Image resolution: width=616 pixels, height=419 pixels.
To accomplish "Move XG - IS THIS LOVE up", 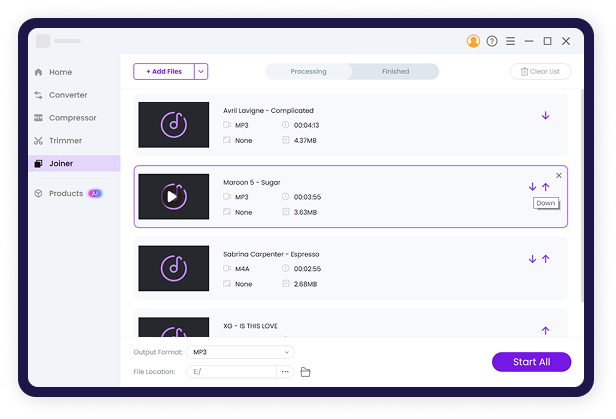I will (545, 330).
